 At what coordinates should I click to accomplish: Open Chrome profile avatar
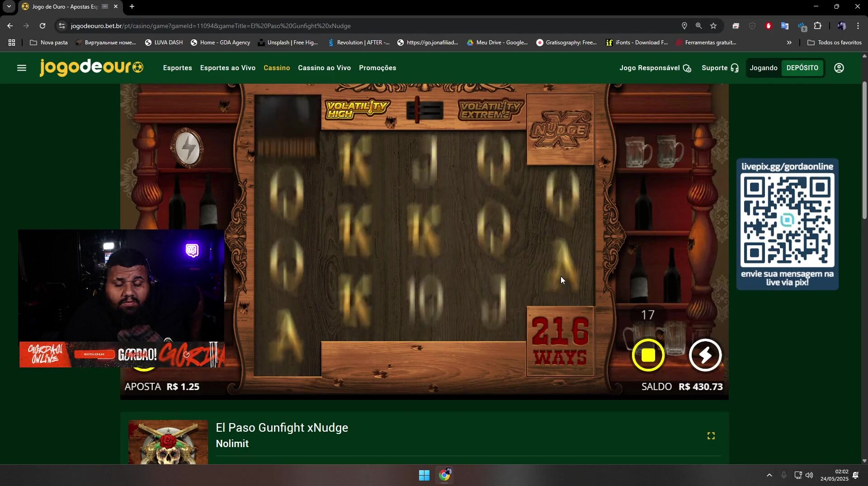pyautogui.click(x=841, y=26)
